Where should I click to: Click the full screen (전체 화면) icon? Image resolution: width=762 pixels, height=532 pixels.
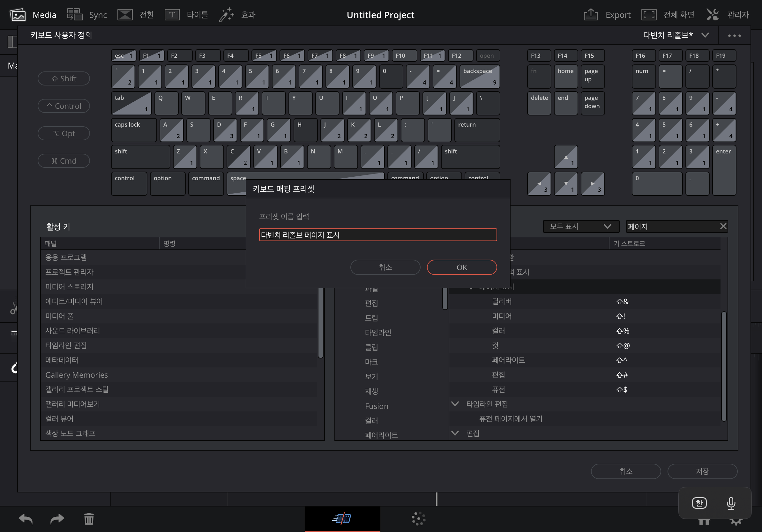coord(648,15)
